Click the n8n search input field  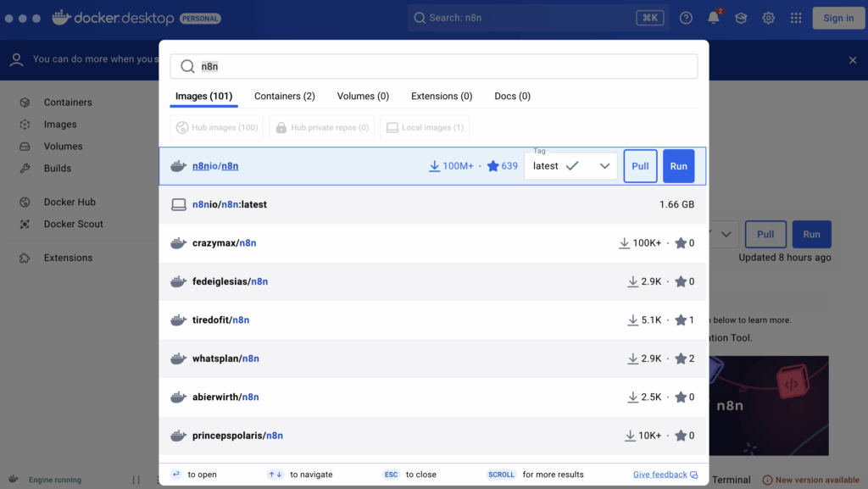(x=434, y=66)
